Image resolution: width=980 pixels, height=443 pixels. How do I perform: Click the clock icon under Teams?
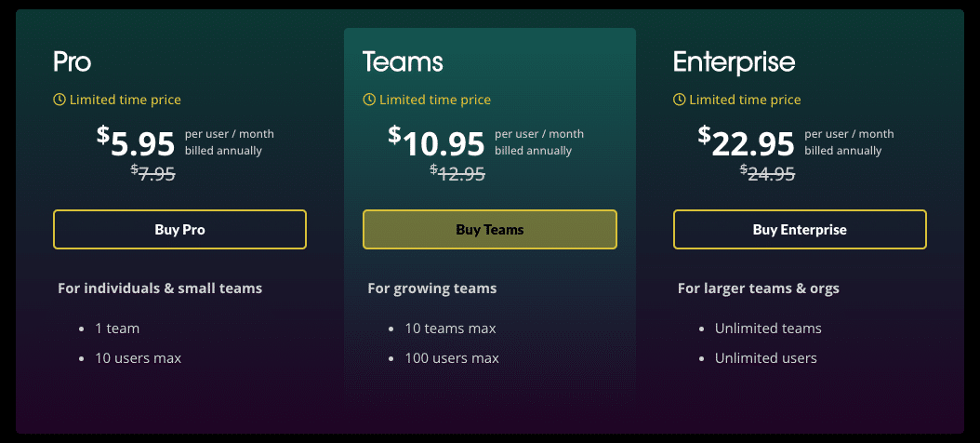tap(369, 100)
